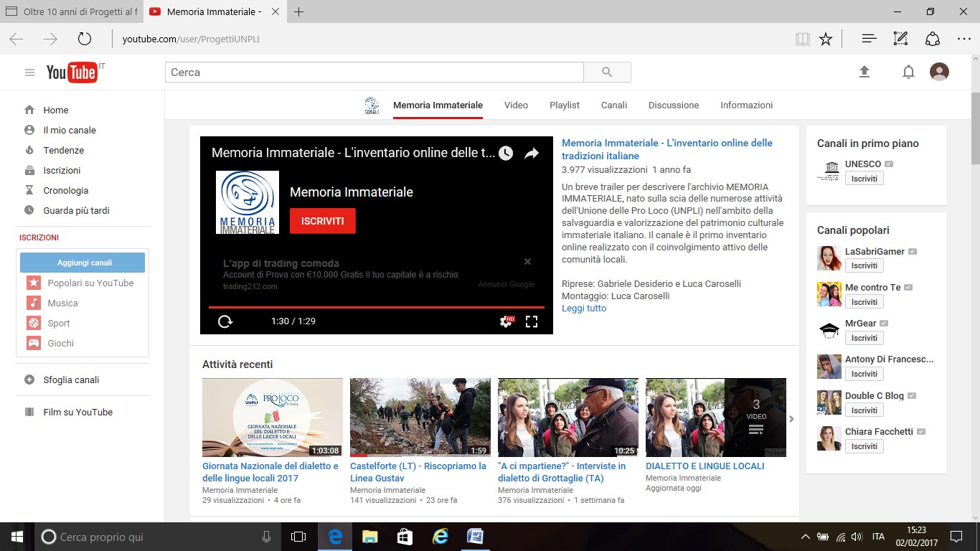Open Il mio canale in the sidebar

pyautogui.click(x=69, y=131)
